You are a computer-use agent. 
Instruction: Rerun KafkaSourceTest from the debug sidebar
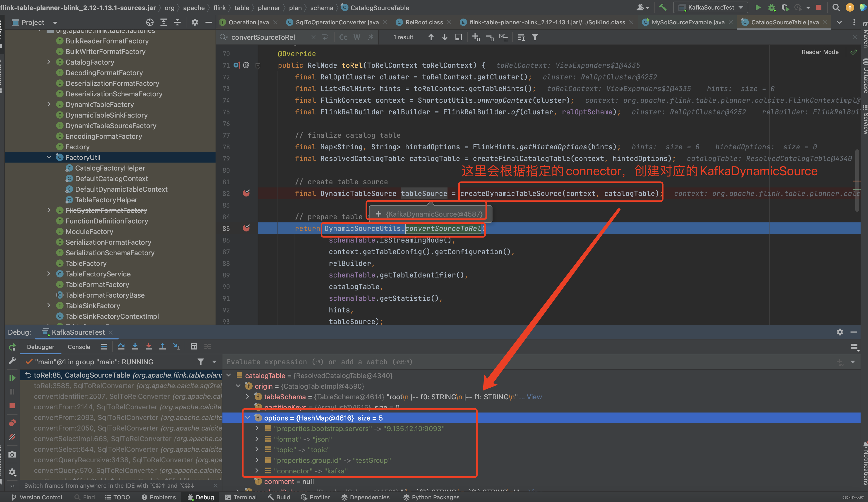point(12,347)
